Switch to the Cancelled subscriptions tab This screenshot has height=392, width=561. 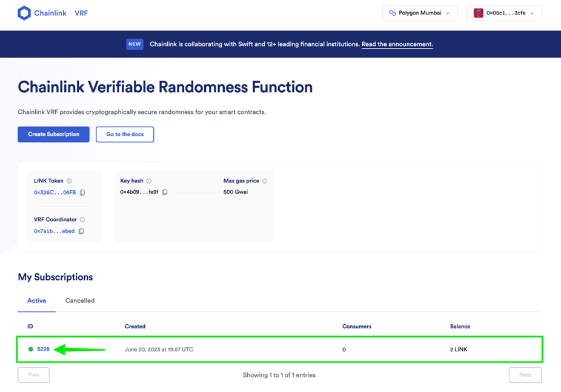click(x=80, y=301)
